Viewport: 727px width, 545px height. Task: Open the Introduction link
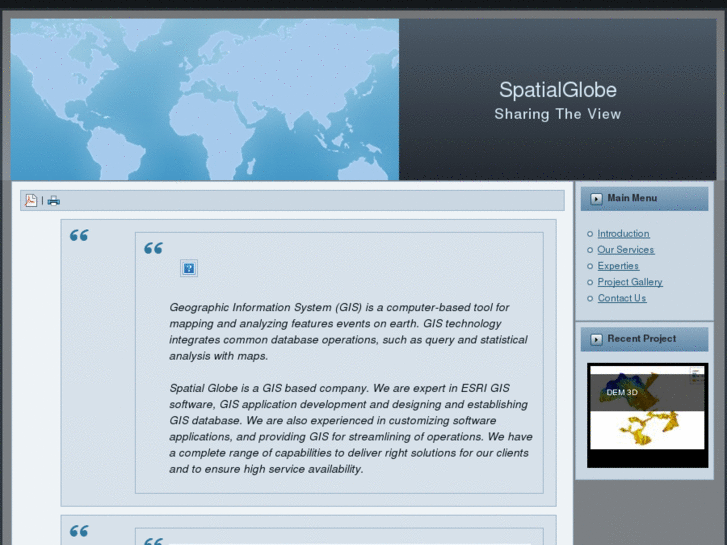tap(623, 234)
